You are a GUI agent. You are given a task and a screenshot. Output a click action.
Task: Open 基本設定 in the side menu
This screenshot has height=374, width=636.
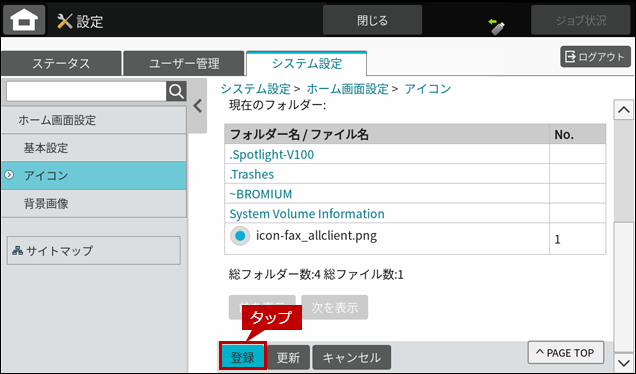(94, 148)
